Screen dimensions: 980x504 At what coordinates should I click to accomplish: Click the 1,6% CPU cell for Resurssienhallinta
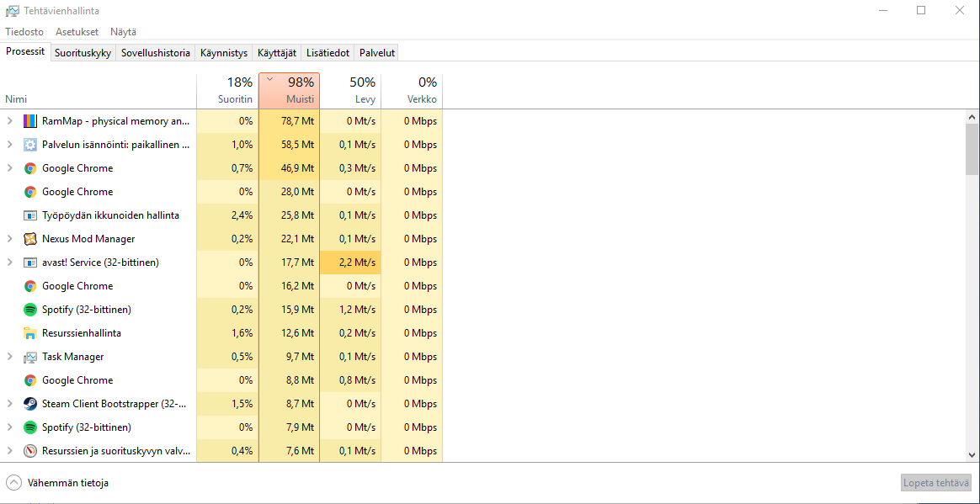pyautogui.click(x=227, y=333)
